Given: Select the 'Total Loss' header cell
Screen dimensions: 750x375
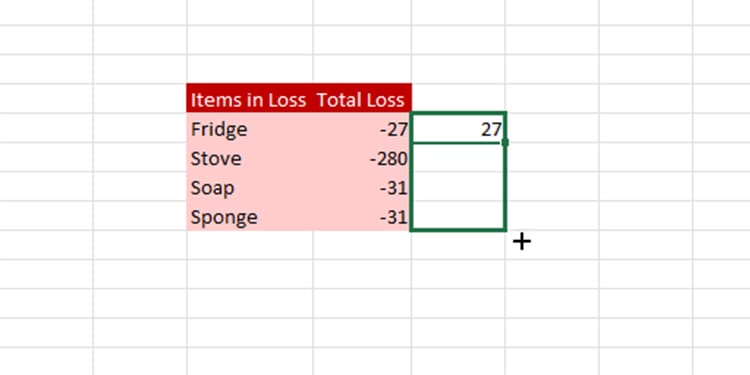Looking at the screenshot, I should click(x=362, y=99).
